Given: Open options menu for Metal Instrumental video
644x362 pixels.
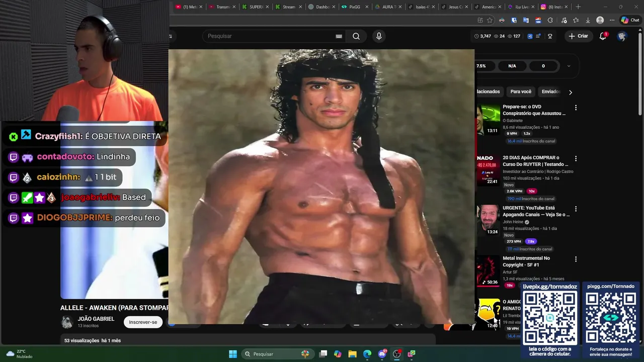Looking at the screenshot, I should point(576,259).
